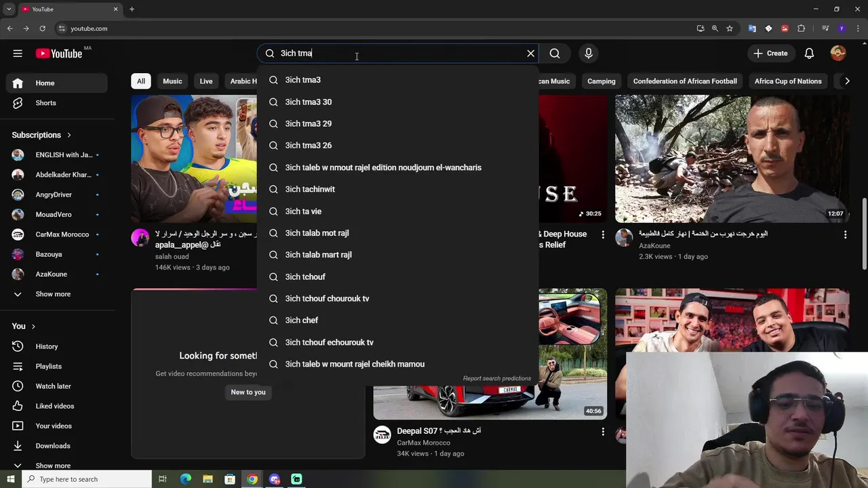Open the account avatar menu
Viewport: 868px width, 488px height.
(x=838, y=54)
